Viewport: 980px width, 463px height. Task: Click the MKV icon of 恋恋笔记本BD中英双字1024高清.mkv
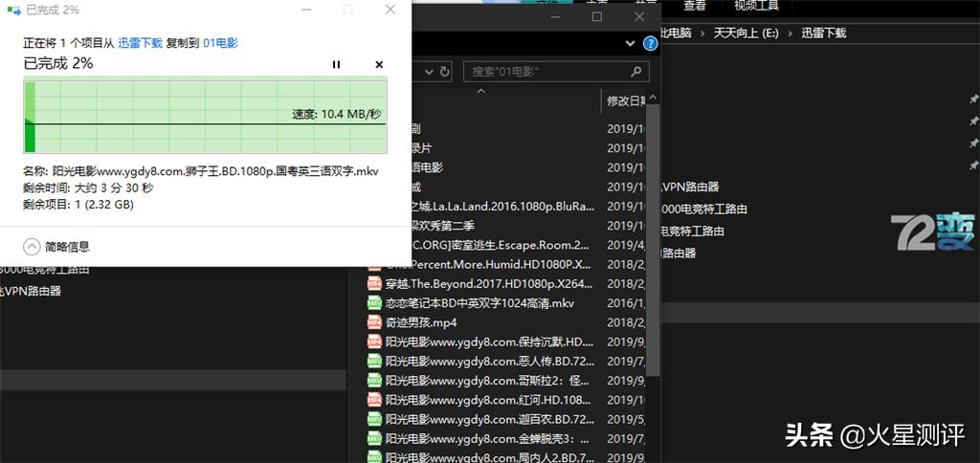click(x=374, y=303)
